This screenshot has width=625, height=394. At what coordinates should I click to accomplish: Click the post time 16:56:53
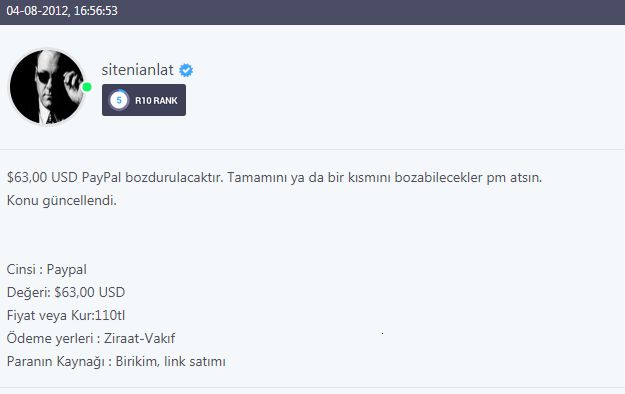96,11
